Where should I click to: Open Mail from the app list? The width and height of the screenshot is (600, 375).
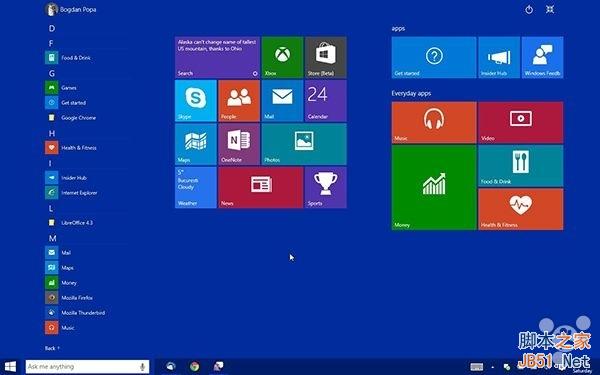coord(58,253)
